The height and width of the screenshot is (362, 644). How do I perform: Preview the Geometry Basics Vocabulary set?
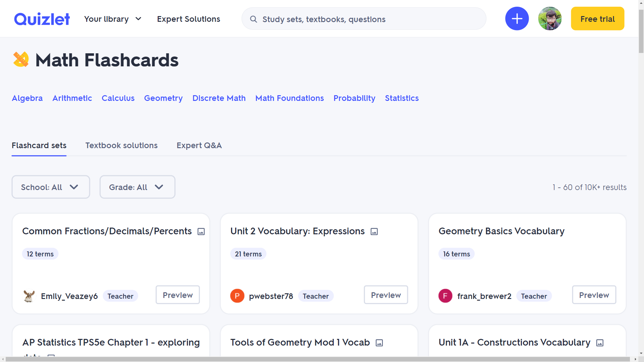594,295
